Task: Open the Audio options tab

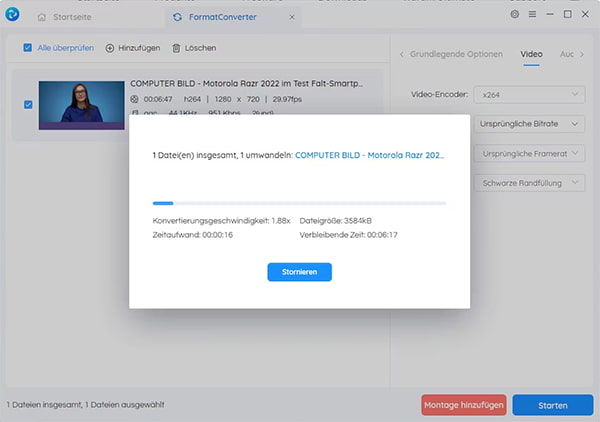Action: (567, 54)
